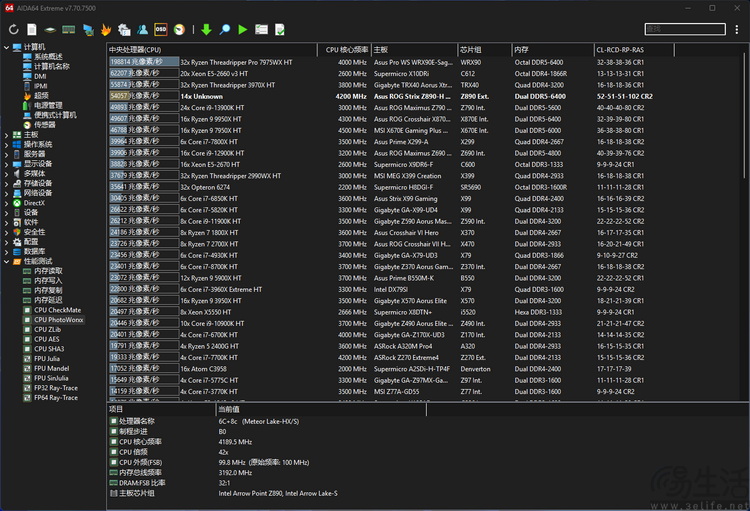Select 网络设备 in the tree
Screen dimensions: 750x511
(38, 193)
